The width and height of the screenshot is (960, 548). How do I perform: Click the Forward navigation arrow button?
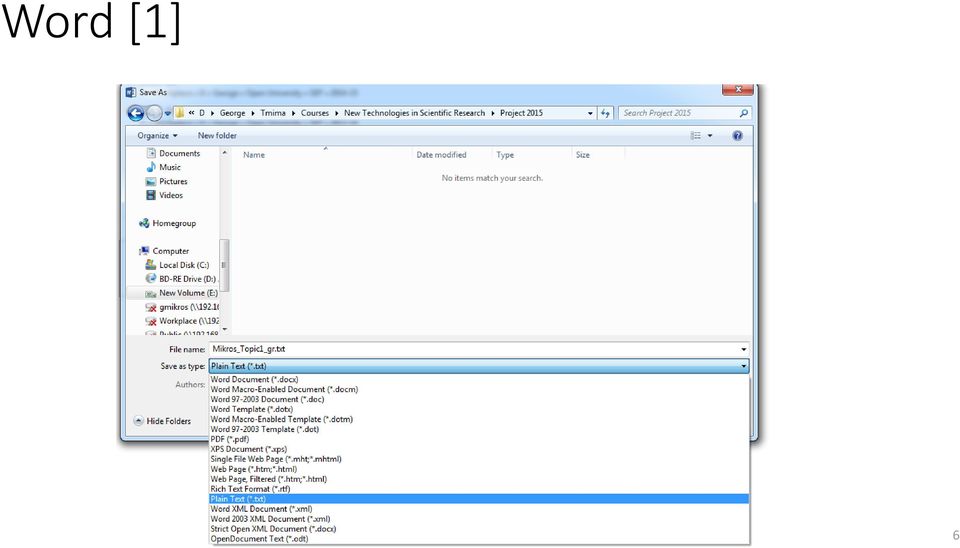pyautogui.click(x=154, y=113)
